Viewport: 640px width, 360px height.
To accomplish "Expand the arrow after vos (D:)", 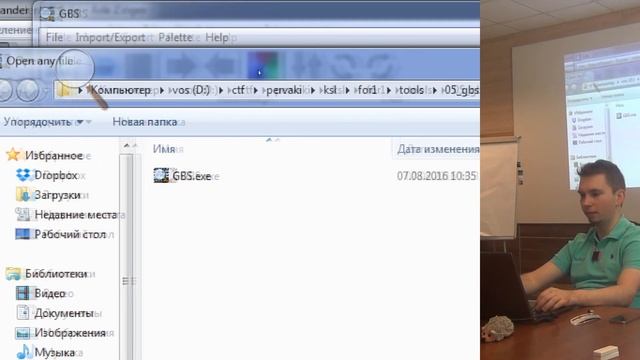I will pyautogui.click(x=221, y=90).
